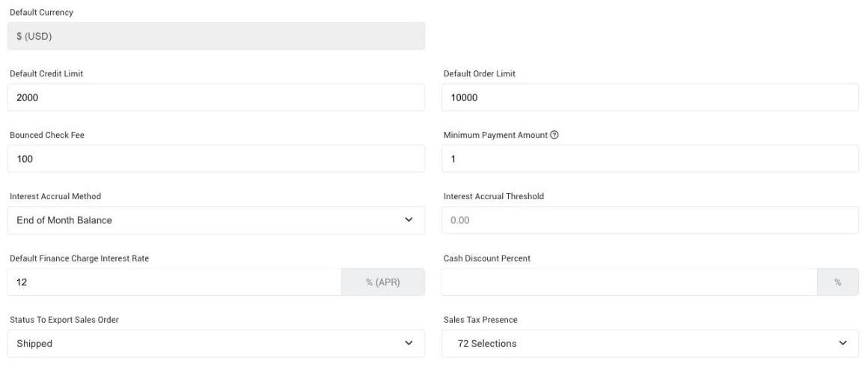Click the % (APR) suffix box
The width and height of the screenshot is (868, 367).
click(x=383, y=282)
